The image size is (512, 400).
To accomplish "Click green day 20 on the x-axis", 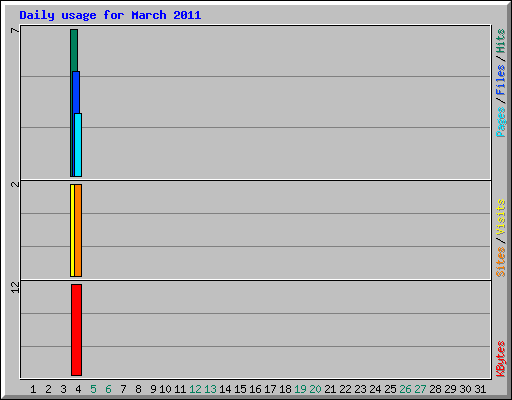I will tap(315, 389).
